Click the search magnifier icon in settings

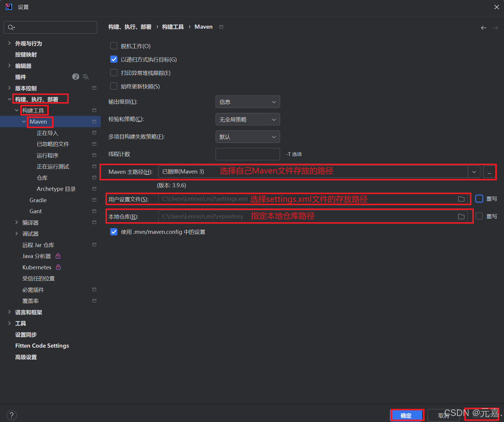coord(11,27)
